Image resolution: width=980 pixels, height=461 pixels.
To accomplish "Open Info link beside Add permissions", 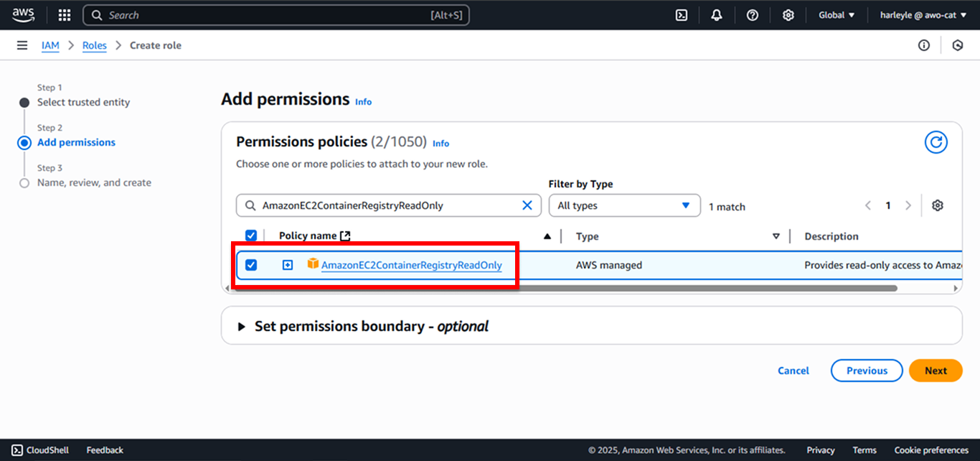I will tap(364, 102).
